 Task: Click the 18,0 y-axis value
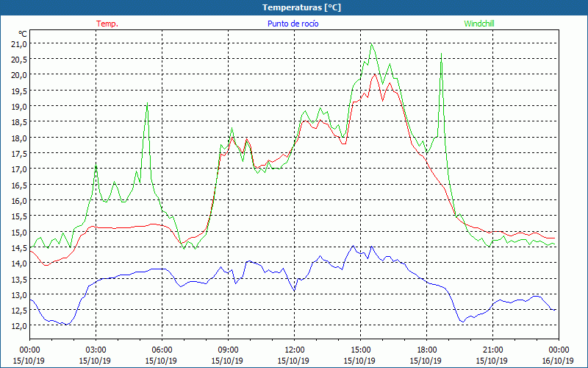pyautogui.click(x=20, y=138)
